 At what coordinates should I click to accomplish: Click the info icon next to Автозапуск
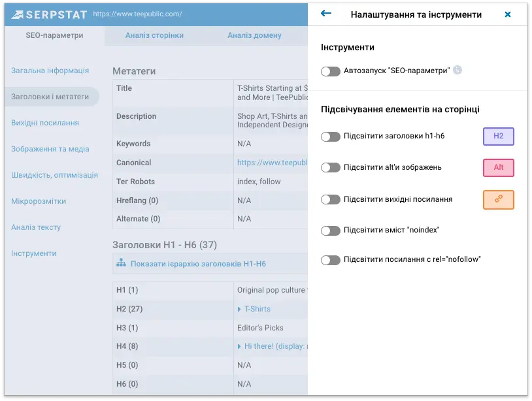coord(457,71)
